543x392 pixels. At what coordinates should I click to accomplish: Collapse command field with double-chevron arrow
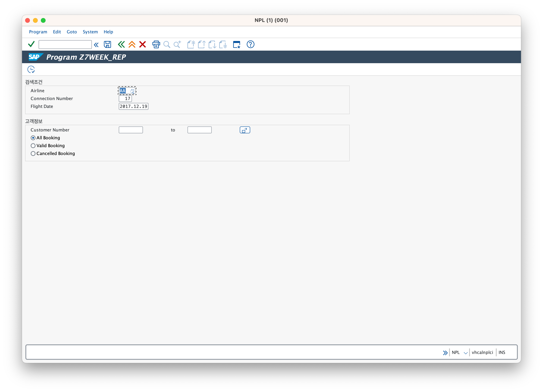tap(96, 45)
